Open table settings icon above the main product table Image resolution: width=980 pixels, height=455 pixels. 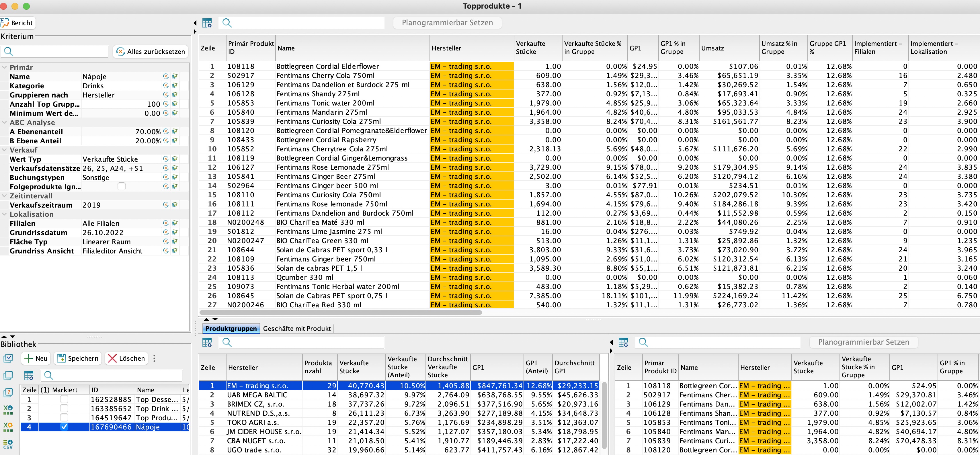[207, 23]
